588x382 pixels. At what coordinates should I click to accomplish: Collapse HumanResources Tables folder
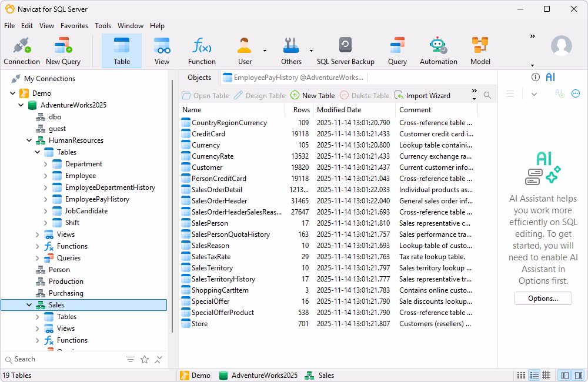38,152
